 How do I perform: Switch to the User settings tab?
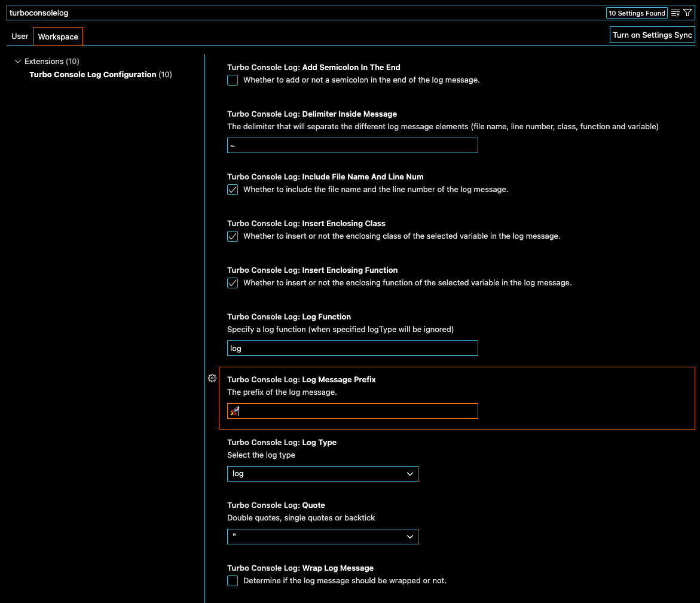tap(20, 36)
